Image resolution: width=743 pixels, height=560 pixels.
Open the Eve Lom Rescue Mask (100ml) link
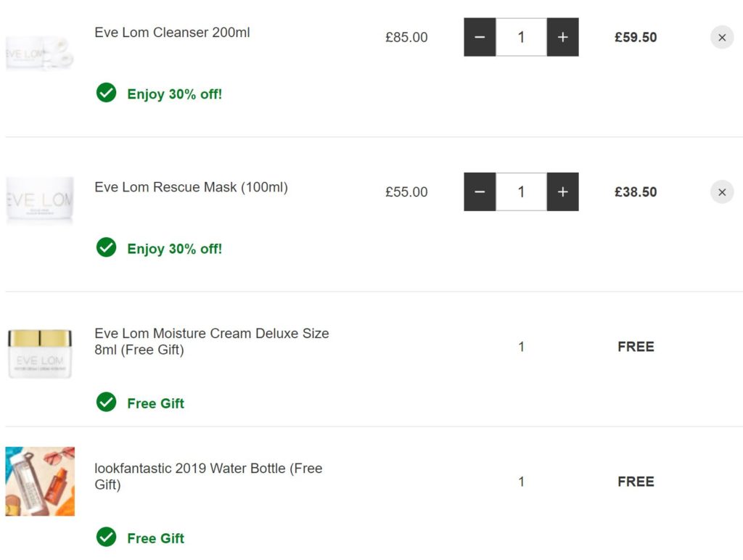(191, 187)
